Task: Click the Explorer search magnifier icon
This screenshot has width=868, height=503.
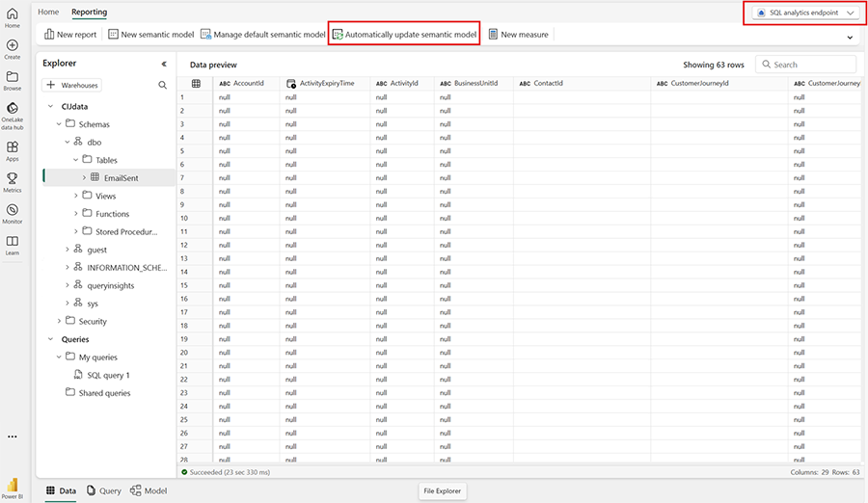Action: 162,85
